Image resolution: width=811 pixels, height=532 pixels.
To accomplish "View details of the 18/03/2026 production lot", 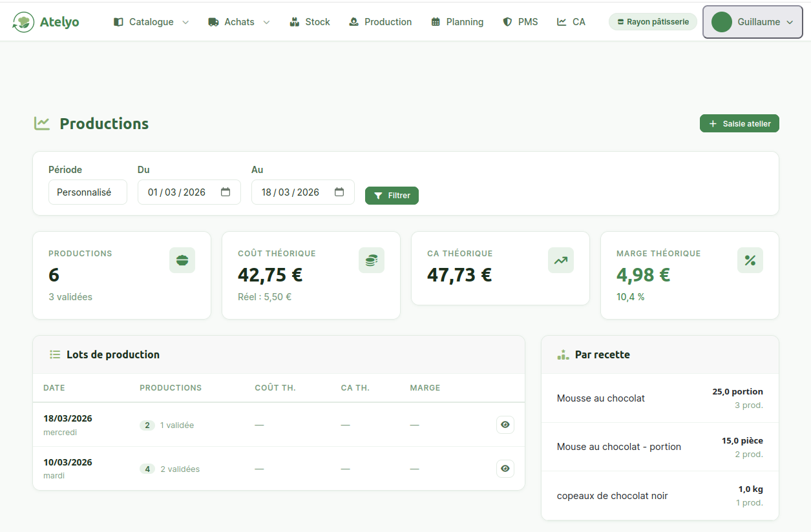I will click(505, 425).
